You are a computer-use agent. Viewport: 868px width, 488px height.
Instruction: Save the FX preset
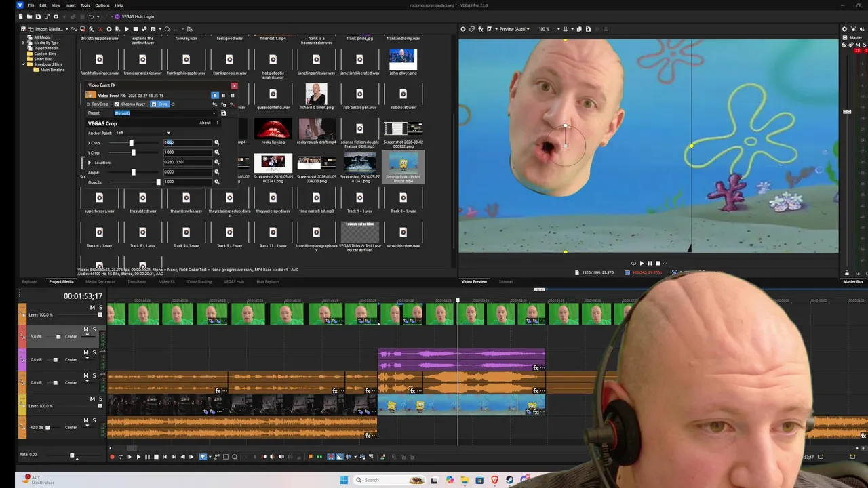(224, 113)
